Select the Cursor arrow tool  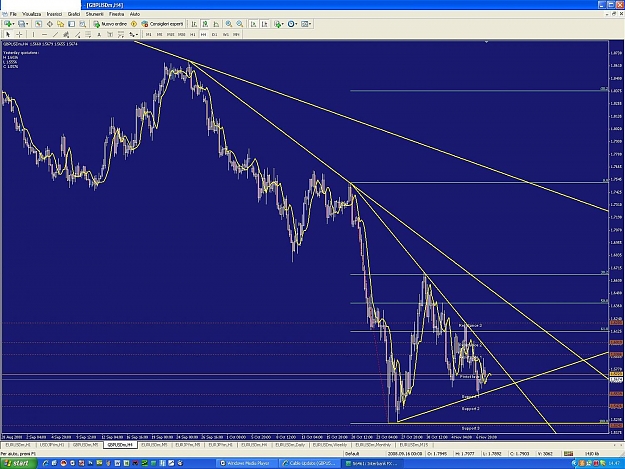[8, 35]
